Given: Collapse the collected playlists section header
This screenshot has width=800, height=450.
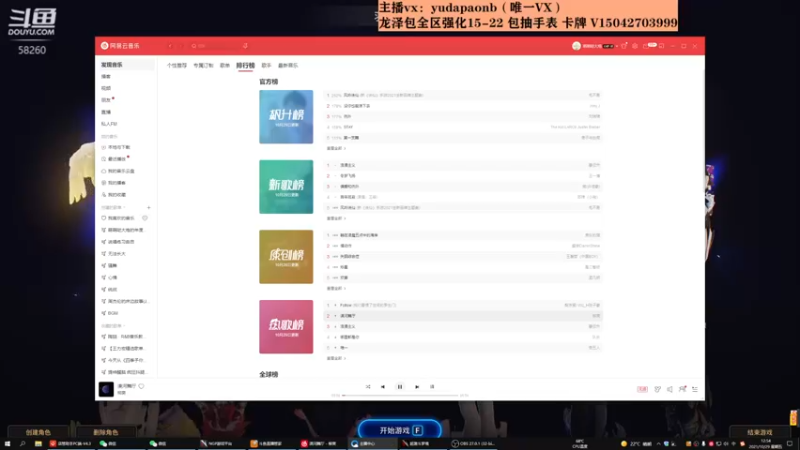Looking at the screenshot, I should (113, 326).
